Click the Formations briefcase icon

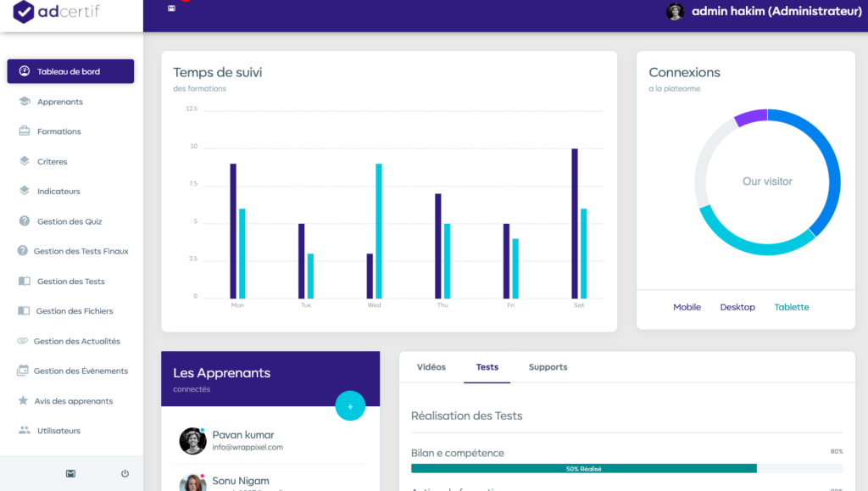pyautogui.click(x=25, y=131)
